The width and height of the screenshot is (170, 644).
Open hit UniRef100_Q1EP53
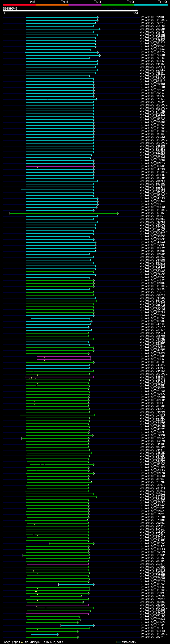pyautogui.click(x=152, y=26)
